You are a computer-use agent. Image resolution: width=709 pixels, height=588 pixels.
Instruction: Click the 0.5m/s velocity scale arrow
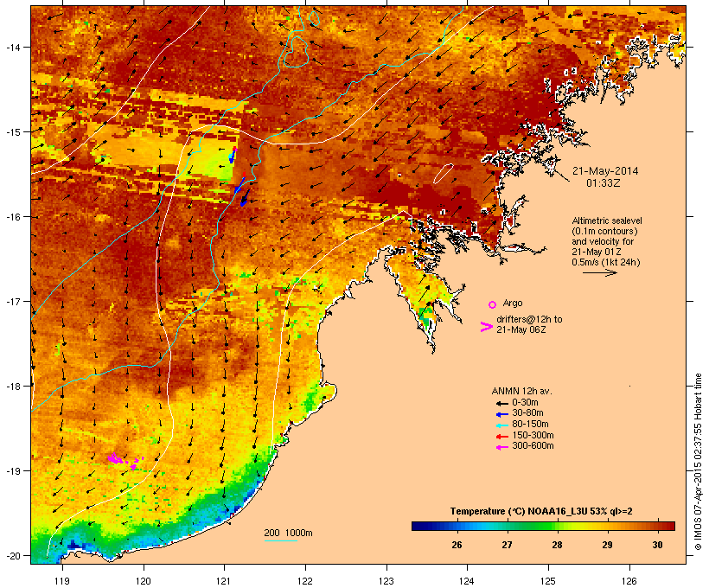599,272
